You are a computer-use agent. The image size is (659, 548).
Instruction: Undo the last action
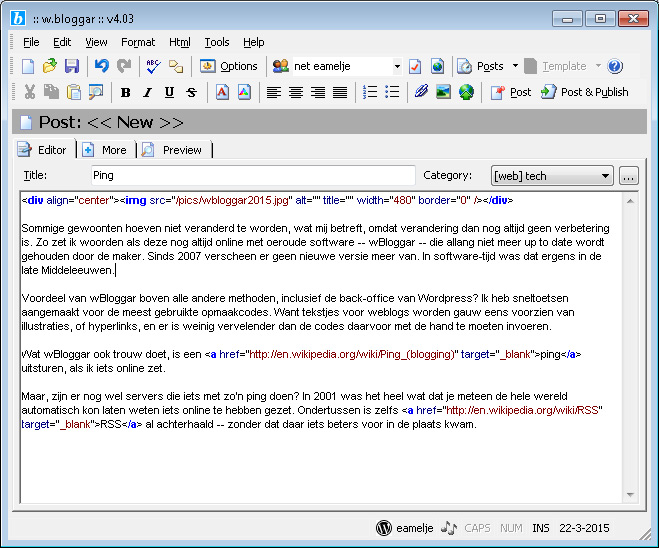[x=101, y=66]
